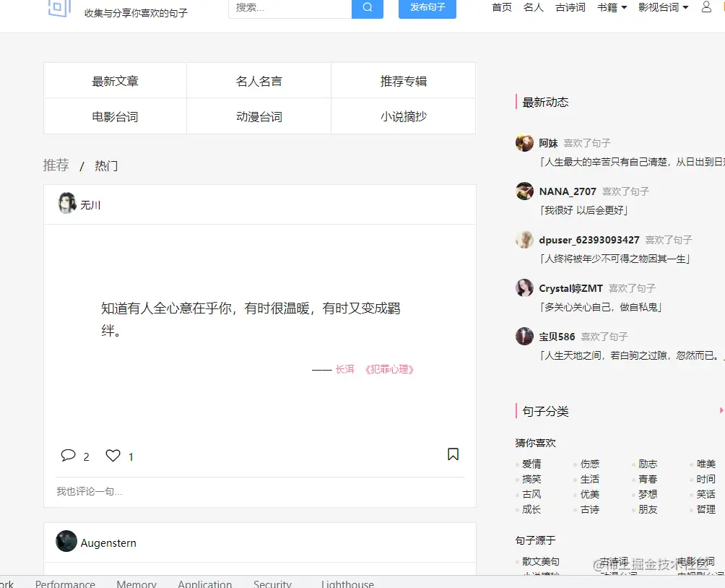Image resolution: width=725 pixels, height=588 pixels.
Task: Click the author link 长洱
Action: [344, 369]
